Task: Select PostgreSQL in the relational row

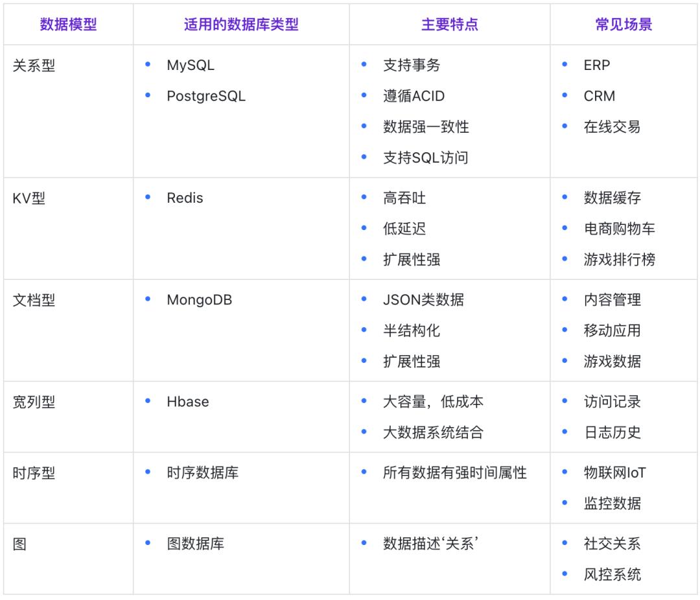Action: tap(205, 96)
